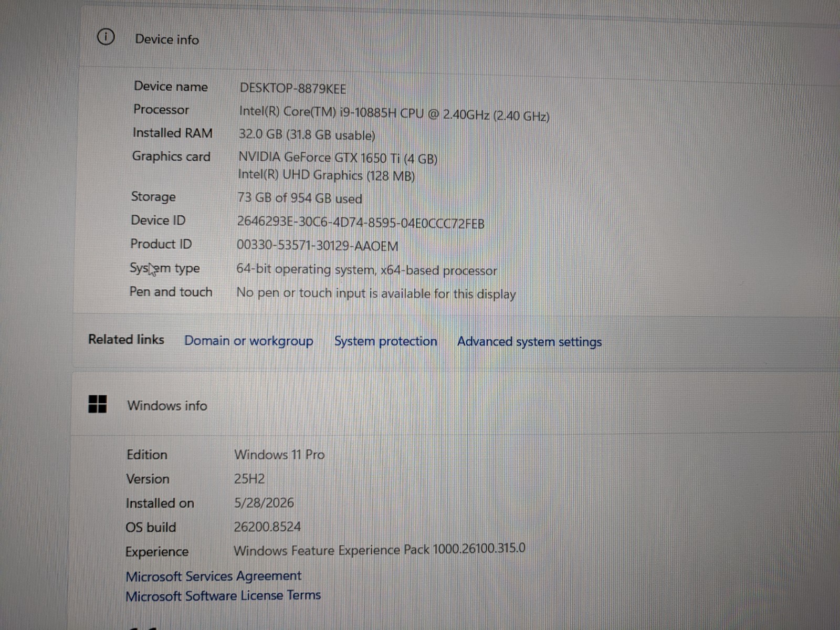Image resolution: width=840 pixels, height=630 pixels.
Task: Click the Product ID label
Action: coord(161,244)
